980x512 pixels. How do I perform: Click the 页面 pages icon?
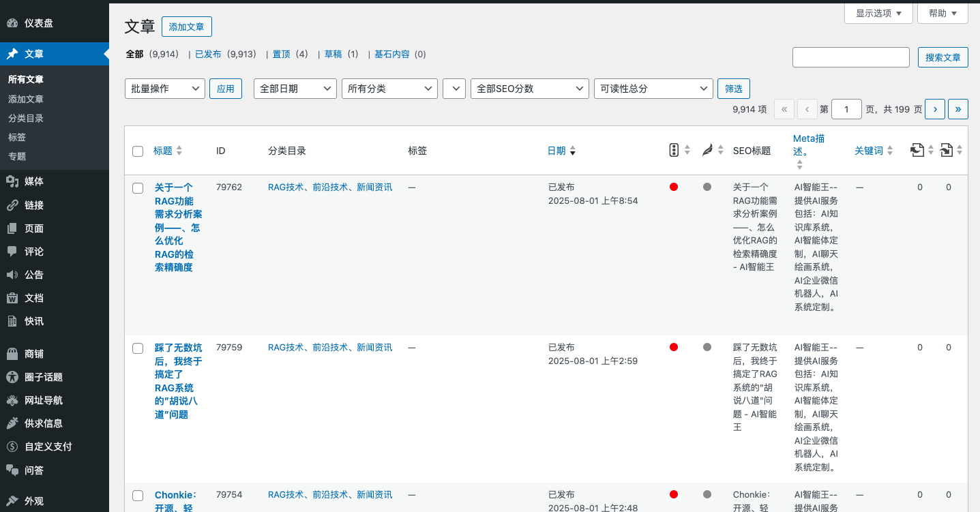point(12,228)
